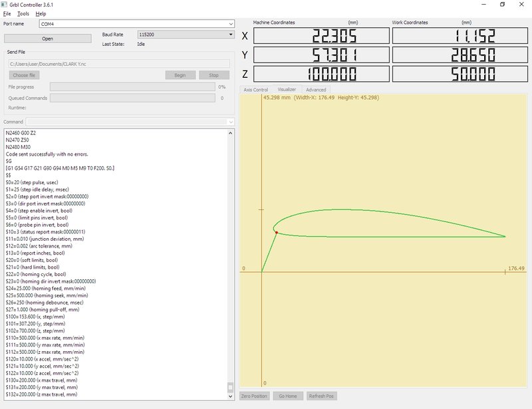The width and height of the screenshot is (532, 409).
Task: Click the Stop button
Action: [x=213, y=75]
